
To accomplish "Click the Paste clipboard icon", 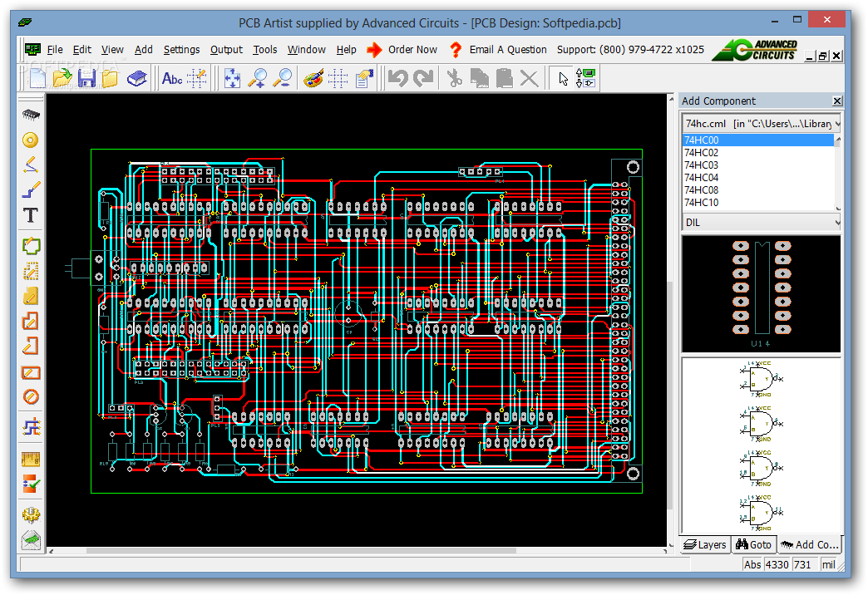I will [505, 78].
